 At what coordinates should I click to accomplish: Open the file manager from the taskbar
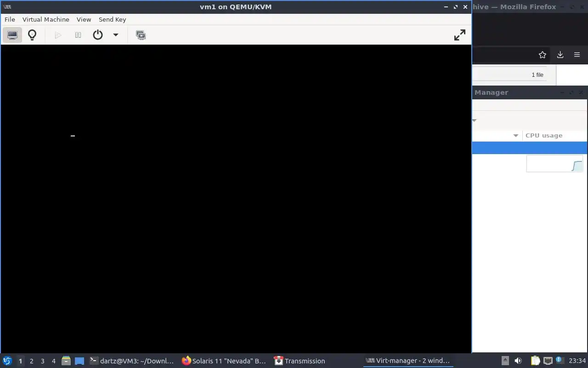[66, 361]
